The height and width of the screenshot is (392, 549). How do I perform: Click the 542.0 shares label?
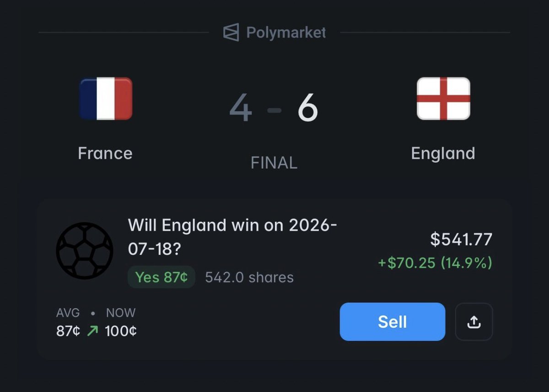point(249,277)
